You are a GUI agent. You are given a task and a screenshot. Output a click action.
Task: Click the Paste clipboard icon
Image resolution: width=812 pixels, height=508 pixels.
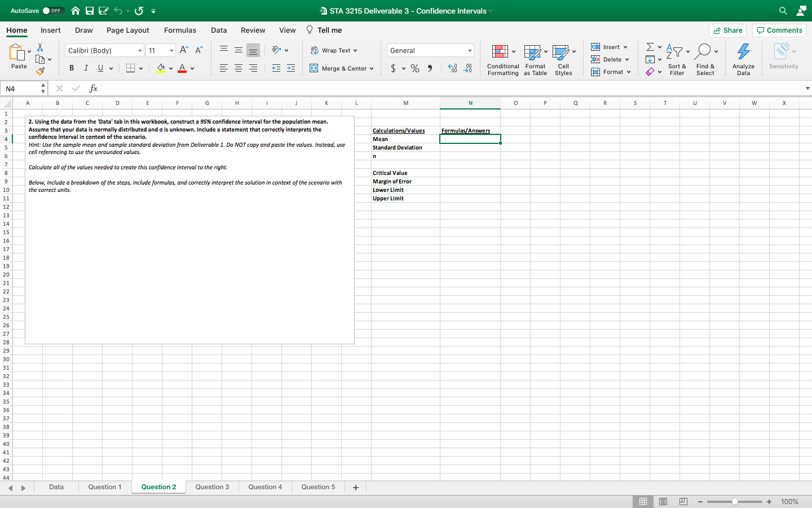[17, 52]
